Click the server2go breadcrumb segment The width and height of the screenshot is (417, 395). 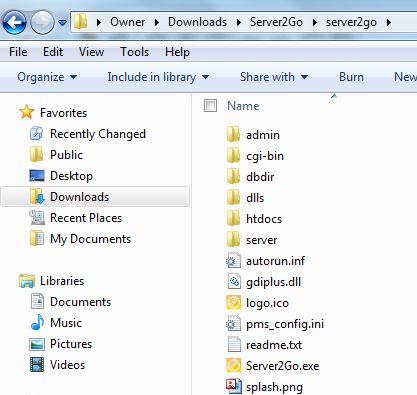pyautogui.click(x=351, y=23)
